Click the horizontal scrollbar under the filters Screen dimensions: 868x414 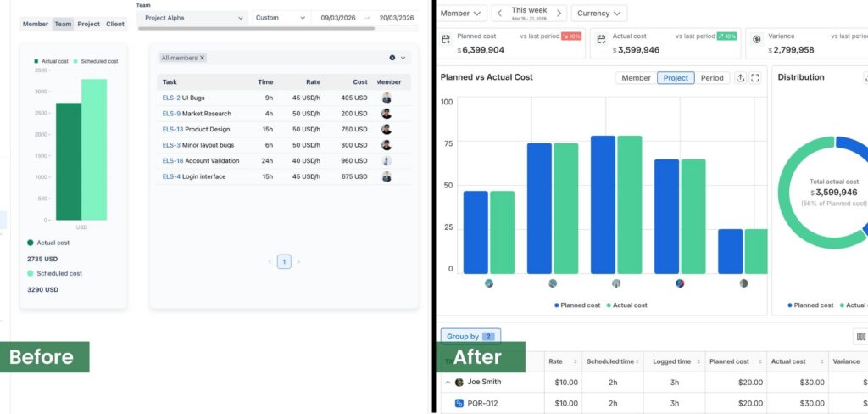256,28
